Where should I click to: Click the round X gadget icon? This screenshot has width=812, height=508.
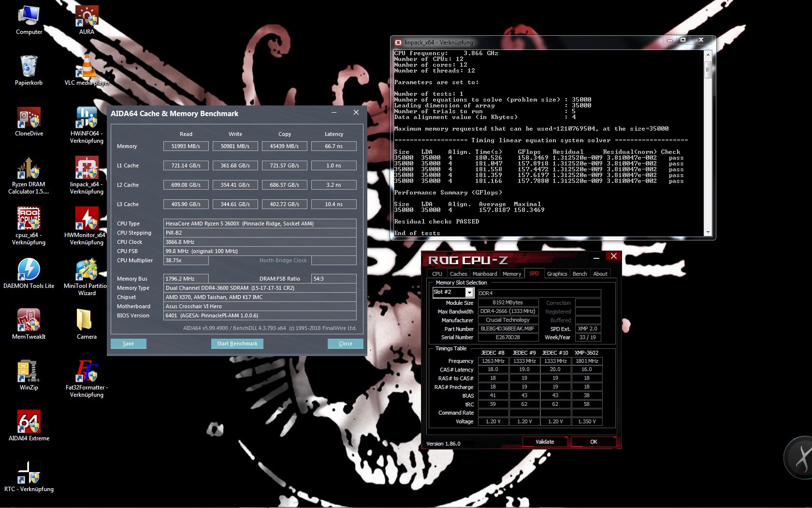798,458
